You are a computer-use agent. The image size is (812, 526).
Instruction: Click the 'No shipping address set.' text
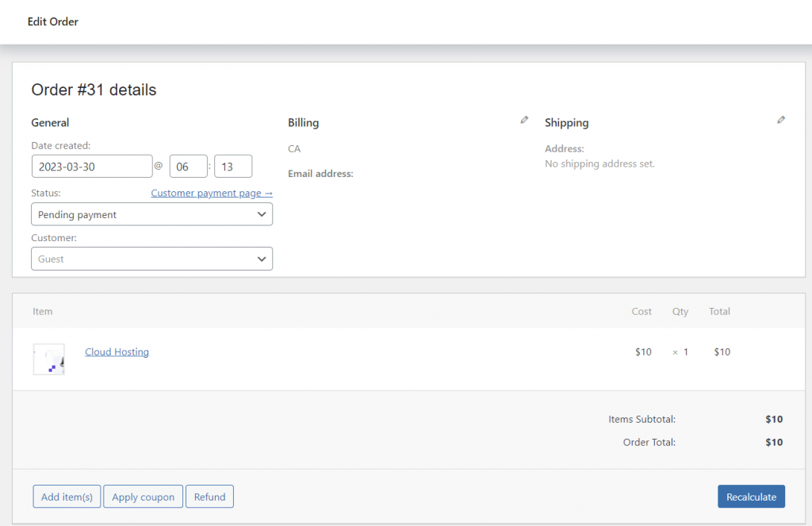[x=599, y=163]
